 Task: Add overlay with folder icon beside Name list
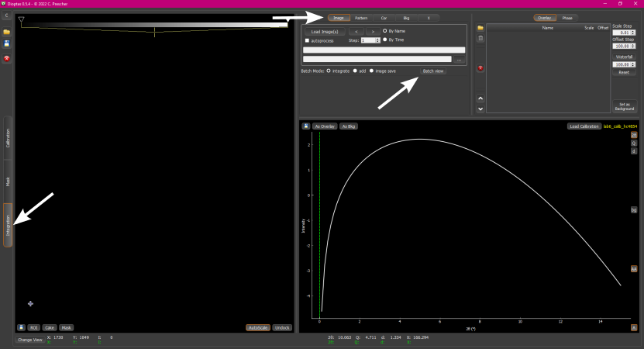[x=480, y=28]
